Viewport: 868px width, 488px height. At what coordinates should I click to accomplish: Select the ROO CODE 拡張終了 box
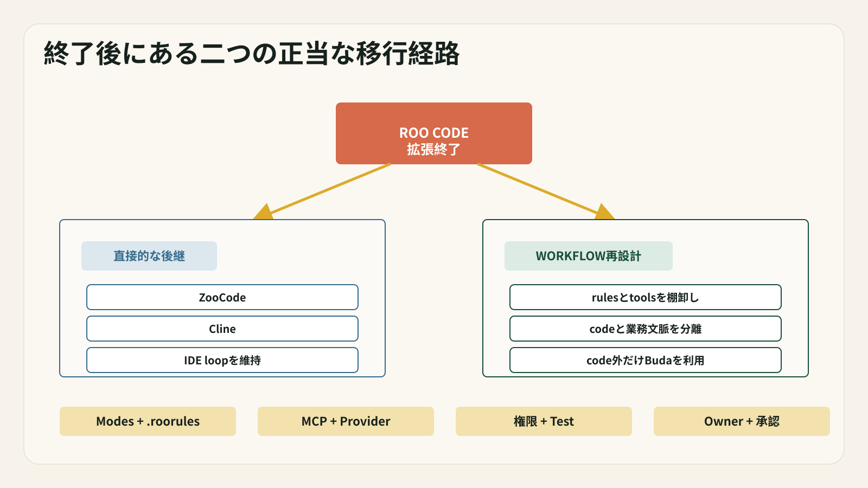pyautogui.click(x=434, y=133)
